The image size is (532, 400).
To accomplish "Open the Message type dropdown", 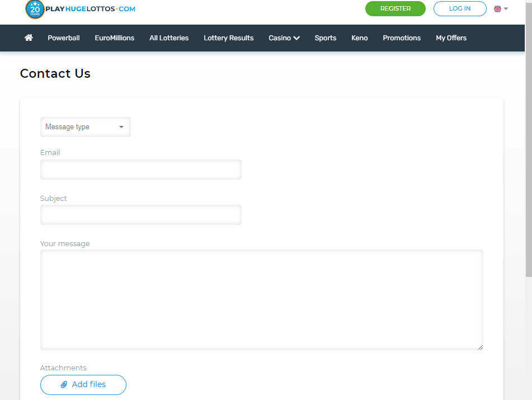I will click(x=86, y=127).
